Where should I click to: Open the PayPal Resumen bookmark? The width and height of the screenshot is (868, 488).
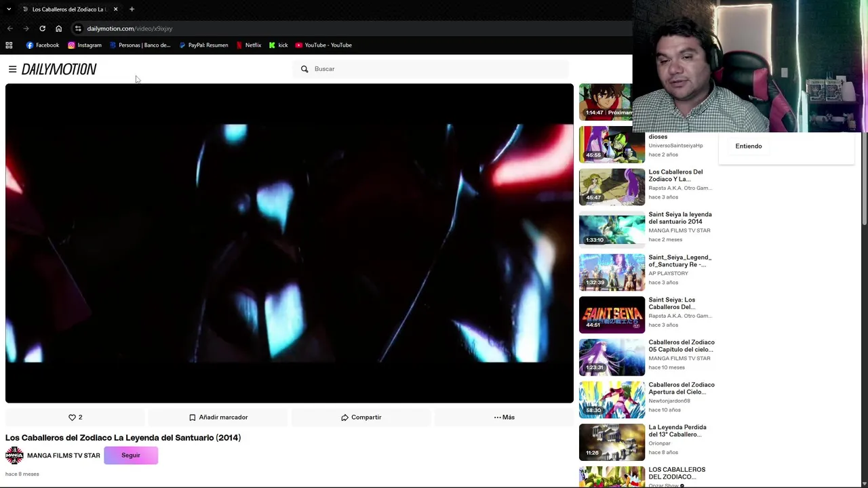click(x=203, y=45)
